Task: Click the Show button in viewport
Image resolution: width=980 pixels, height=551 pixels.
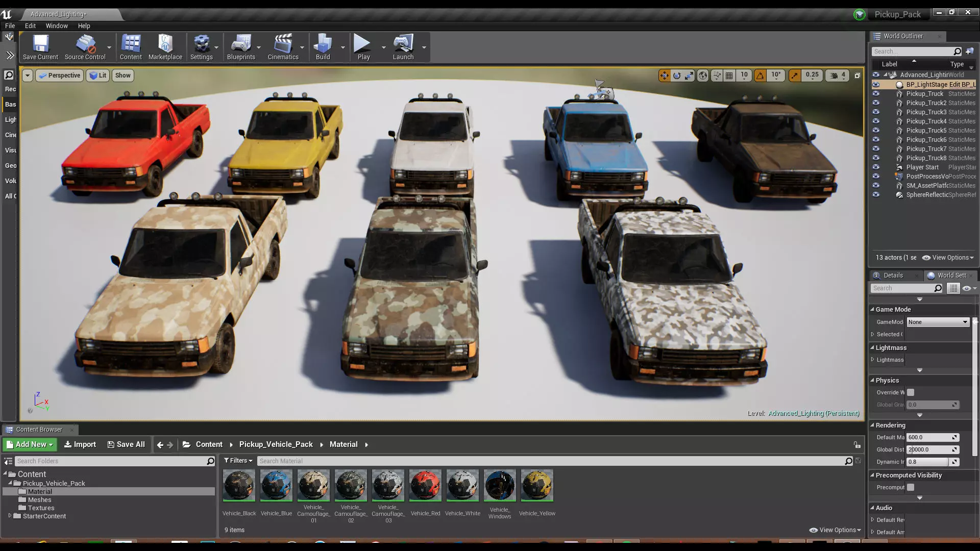Action: (x=122, y=76)
